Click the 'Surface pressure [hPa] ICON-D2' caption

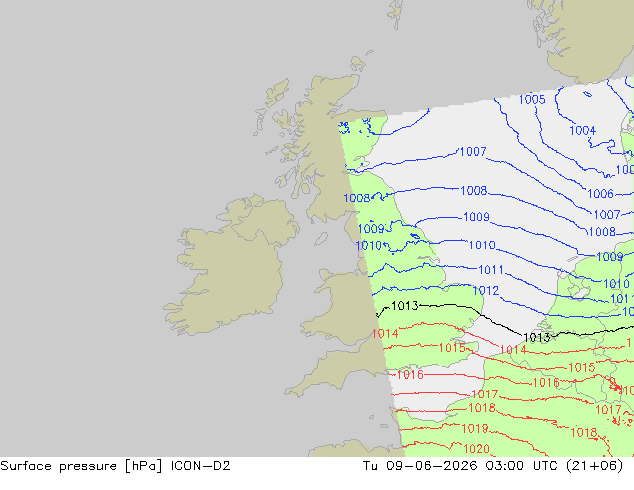tap(115, 466)
